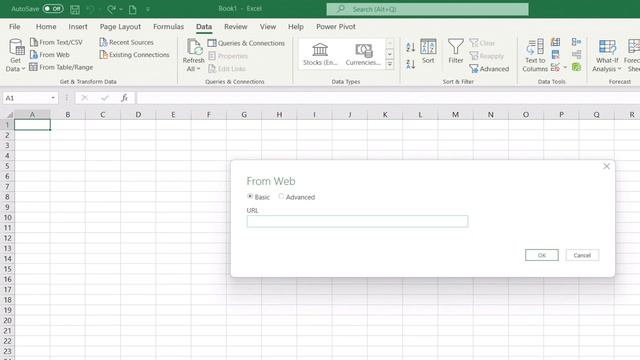
Task: Click the Consolidate icon
Action: [576, 42]
